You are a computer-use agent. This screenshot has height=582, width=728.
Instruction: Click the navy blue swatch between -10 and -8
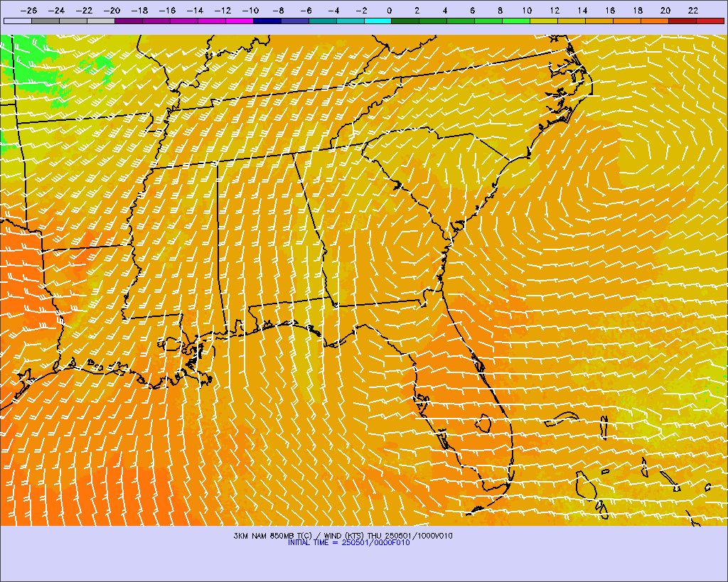[x=267, y=21]
